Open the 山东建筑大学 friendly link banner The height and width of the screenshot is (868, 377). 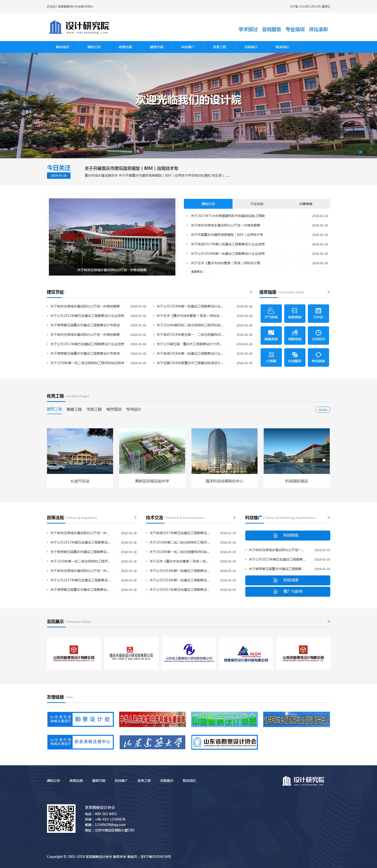pos(152,742)
